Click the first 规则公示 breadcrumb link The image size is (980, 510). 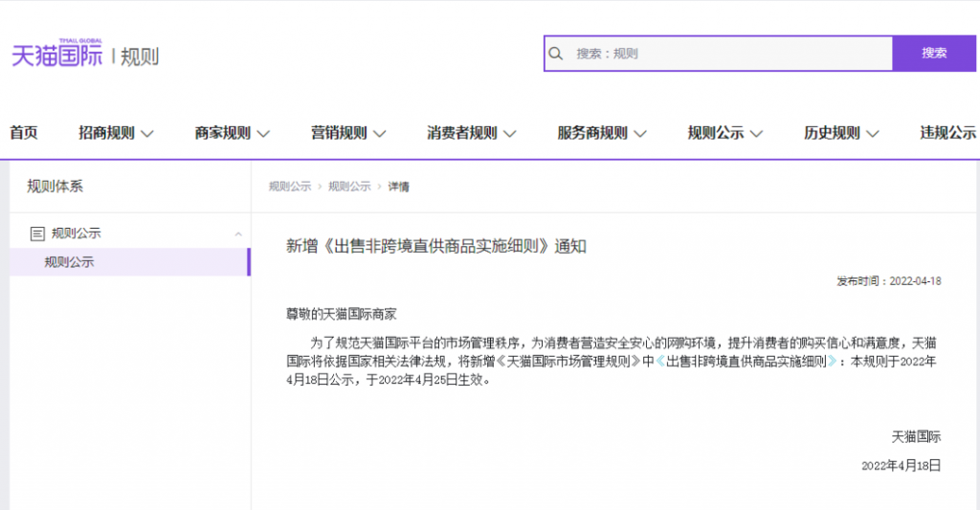(290, 187)
